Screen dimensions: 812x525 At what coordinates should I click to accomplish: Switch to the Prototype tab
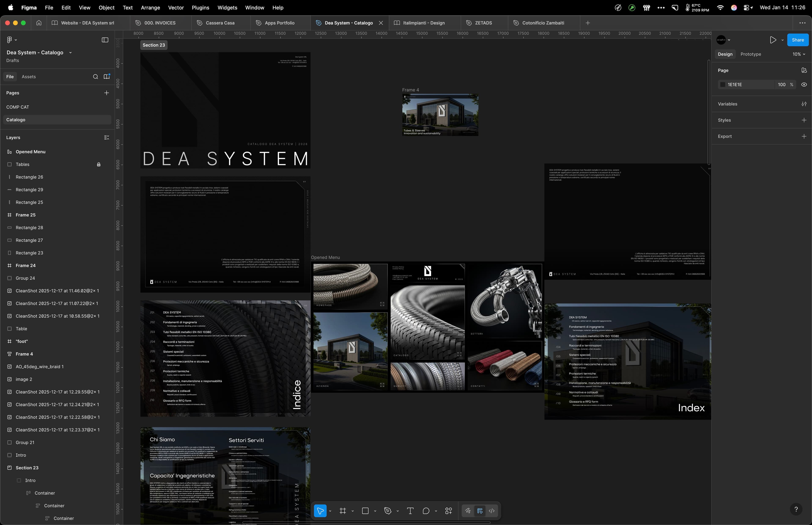(x=751, y=54)
